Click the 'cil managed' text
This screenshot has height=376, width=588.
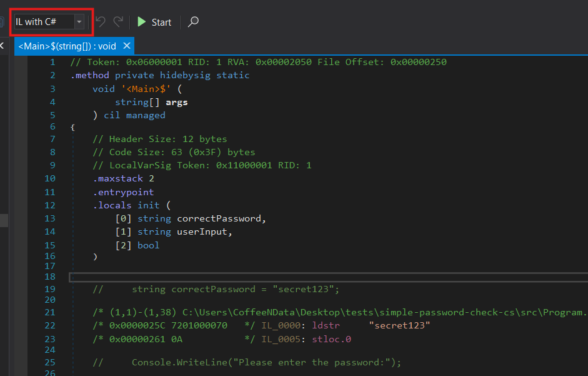[134, 115]
